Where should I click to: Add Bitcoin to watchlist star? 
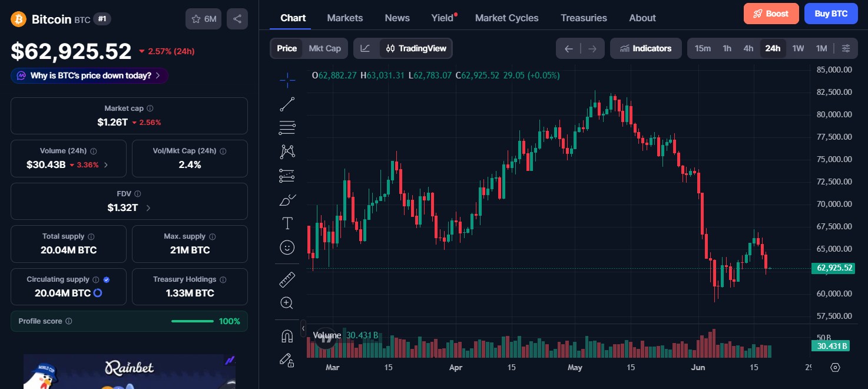[x=204, y=19]
